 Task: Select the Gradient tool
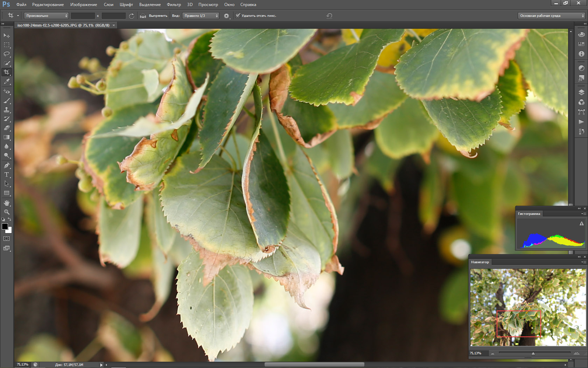[7, 137]
